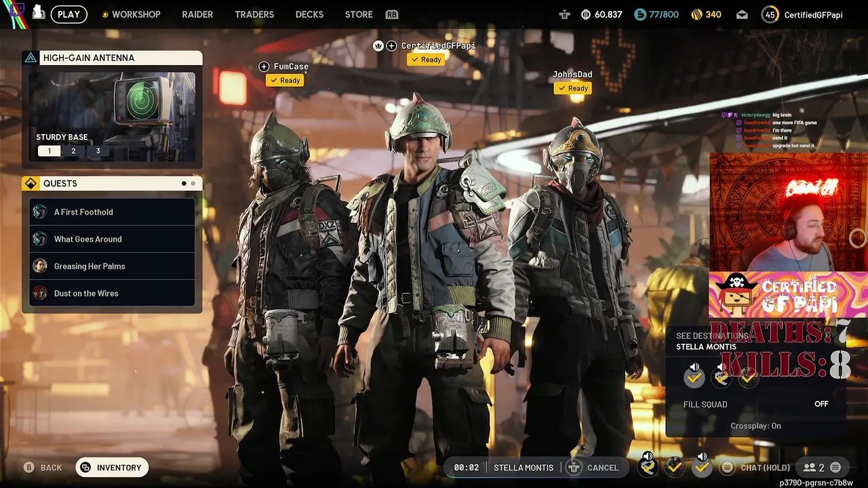
Task: Click the Crossplay: On label
Action: [755, 426]
